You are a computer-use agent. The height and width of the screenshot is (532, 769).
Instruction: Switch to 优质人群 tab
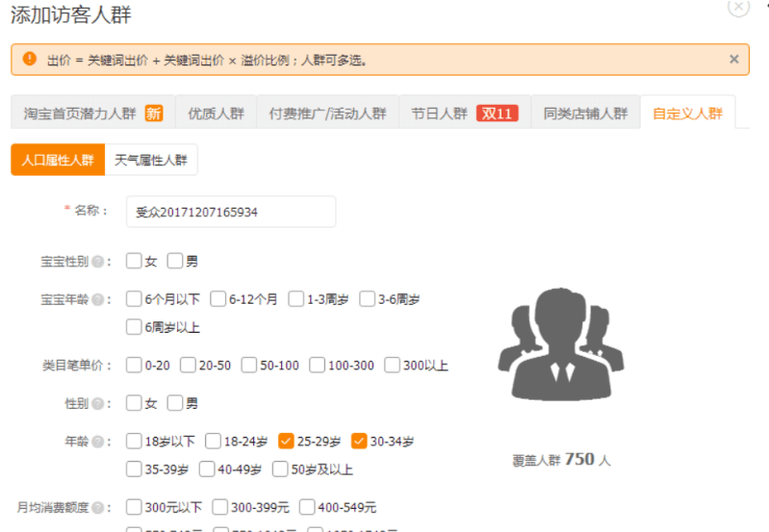pyautogui.click(x=216, y=114)
